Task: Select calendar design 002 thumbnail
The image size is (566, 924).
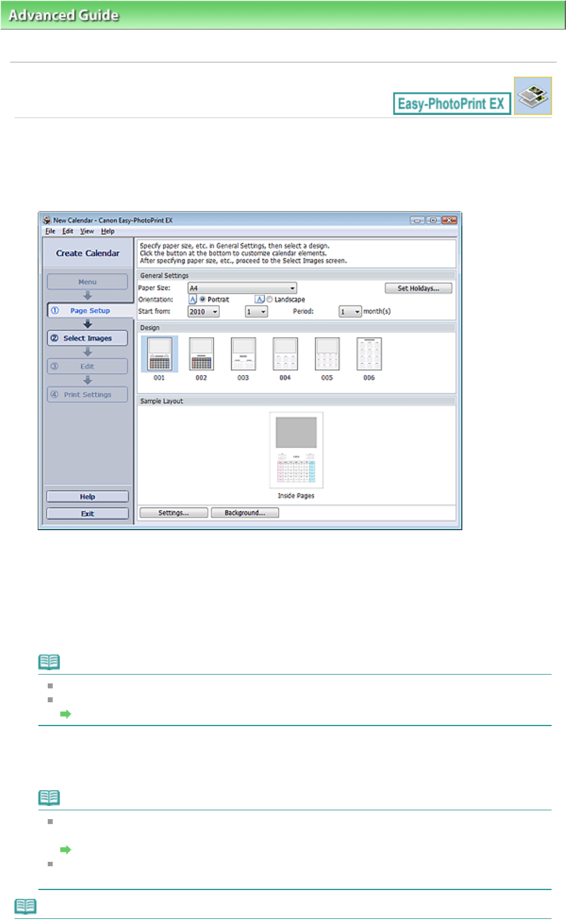Action: point(202,354)
